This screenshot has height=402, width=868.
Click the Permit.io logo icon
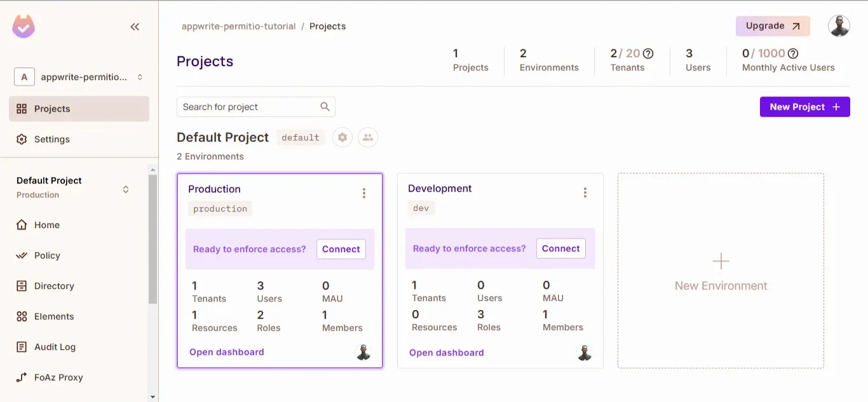pos(24,27)
